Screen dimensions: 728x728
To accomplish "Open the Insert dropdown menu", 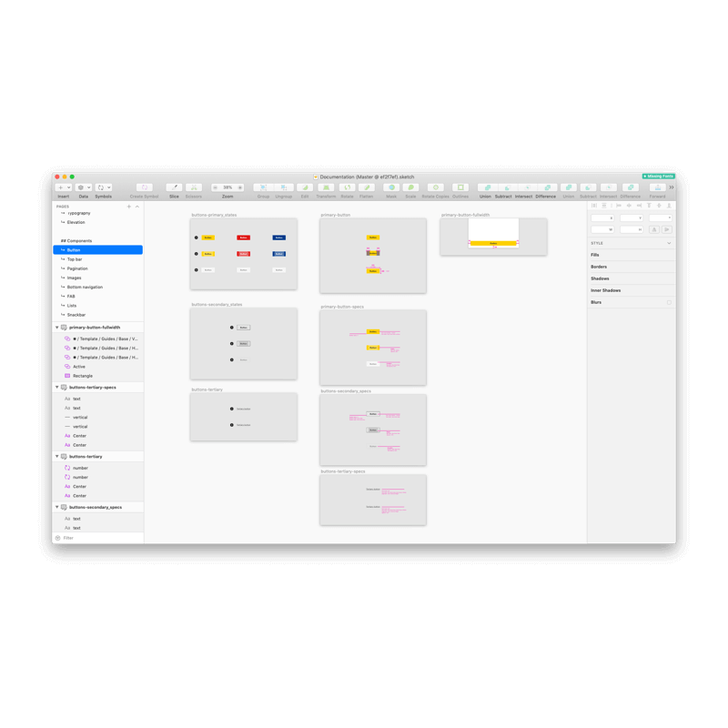I will 63,187.
